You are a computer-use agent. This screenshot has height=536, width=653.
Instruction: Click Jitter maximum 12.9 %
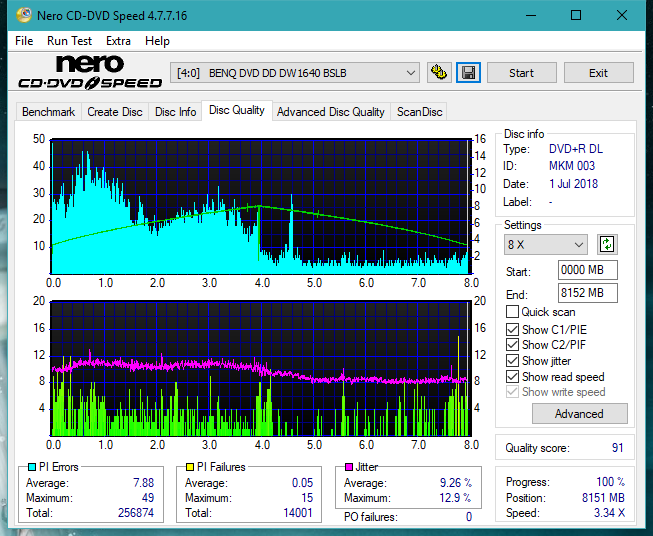click(456, 497)
